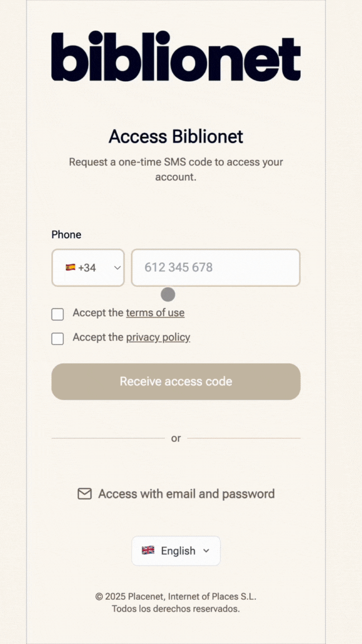This screenshot has height=644, width=362.
Task: Click the envelope email icon
Action: pos(84,493)
